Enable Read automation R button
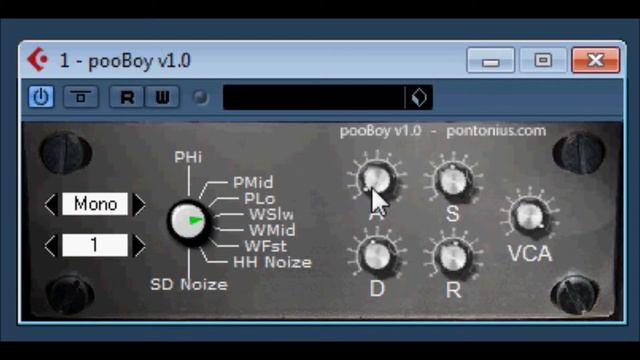 pos(127,97)
